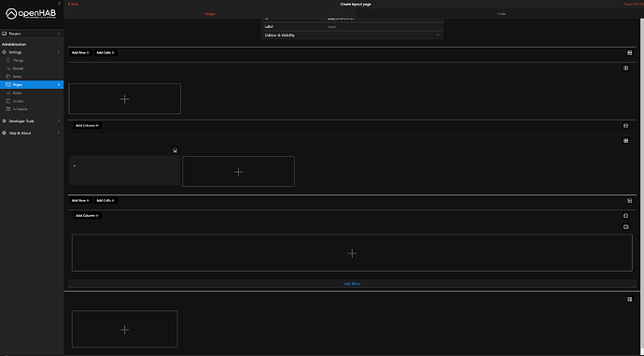Save the page with Save (Ctrl-S)

click(634, 4)
